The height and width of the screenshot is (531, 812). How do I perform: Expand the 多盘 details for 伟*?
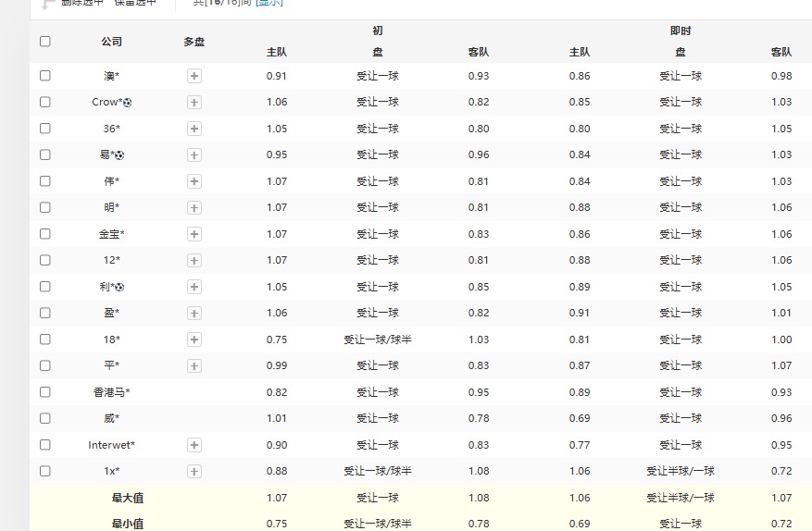point(194,181)
